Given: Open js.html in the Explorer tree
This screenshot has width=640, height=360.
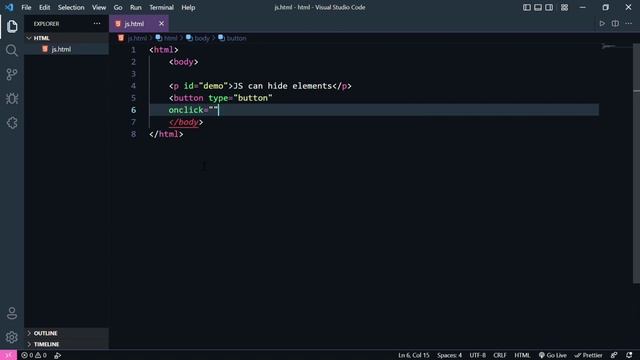Looking at the screenshot, I should pyautogui.click(x=67, y=49).
